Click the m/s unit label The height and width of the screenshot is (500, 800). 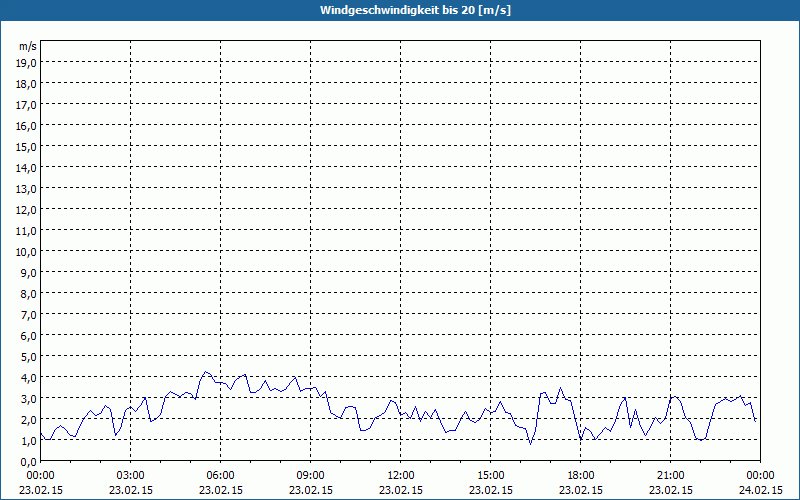(28, 46)
